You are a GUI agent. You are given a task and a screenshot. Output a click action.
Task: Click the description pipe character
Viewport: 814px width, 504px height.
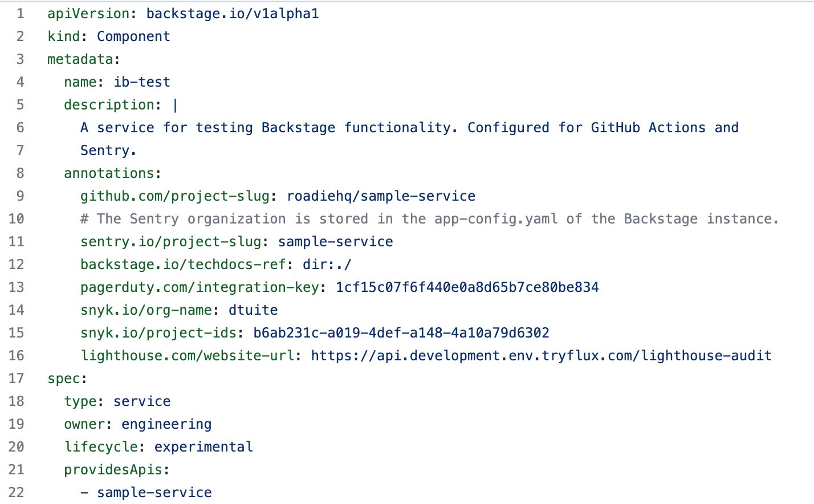[174, 104]
